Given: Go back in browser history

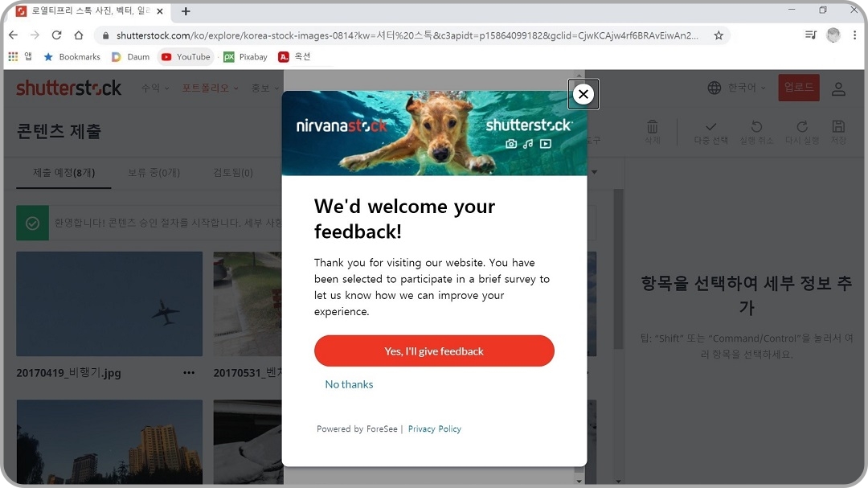Looking at the screenshot, I should tap(14, 35).
